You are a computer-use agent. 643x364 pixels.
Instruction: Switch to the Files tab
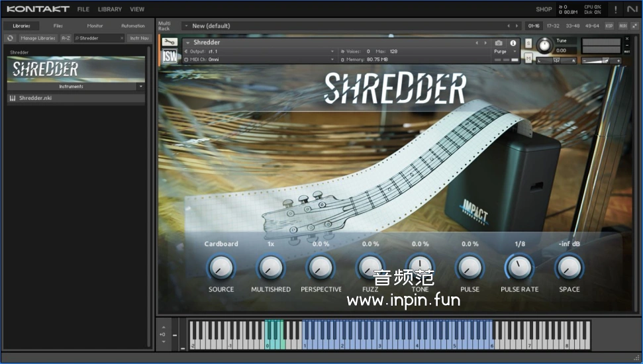click(x=58, y=26)
